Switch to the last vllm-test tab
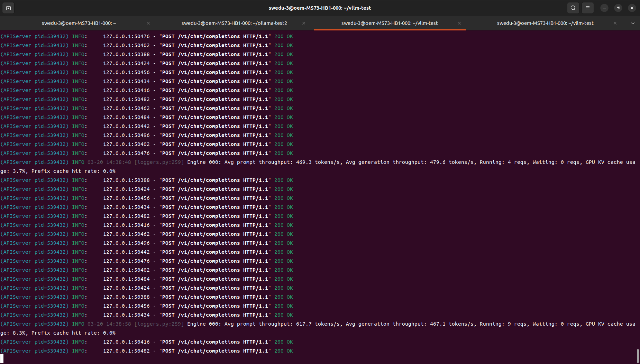 pyautogui.click(x=545, y=23)
